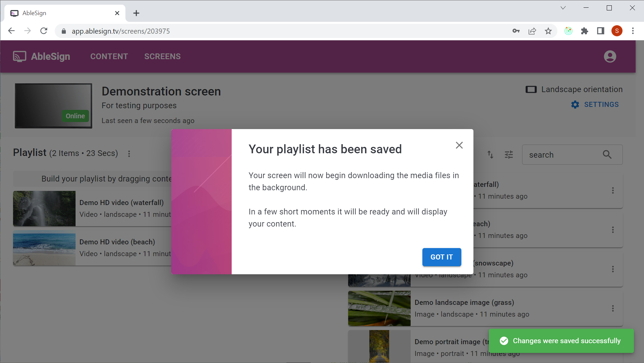Click the browser bookmark star icon
The width and height of the screenshot is (644, 363).
(x=549, y=31)
